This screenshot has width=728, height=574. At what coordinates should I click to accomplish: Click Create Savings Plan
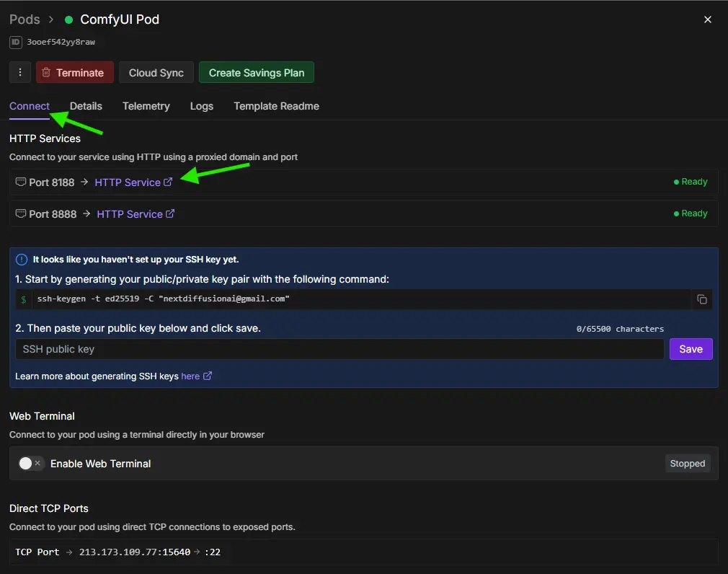tap(257, 72)
